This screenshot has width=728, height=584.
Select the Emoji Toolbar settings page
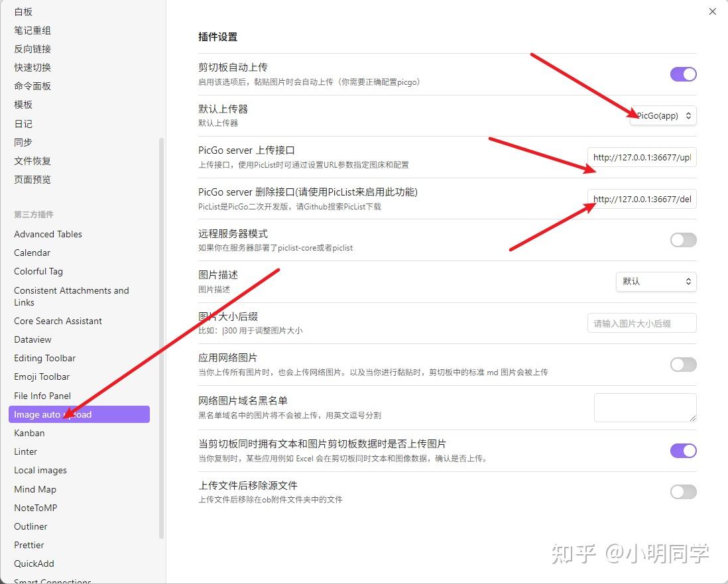[x=41, y=377]
